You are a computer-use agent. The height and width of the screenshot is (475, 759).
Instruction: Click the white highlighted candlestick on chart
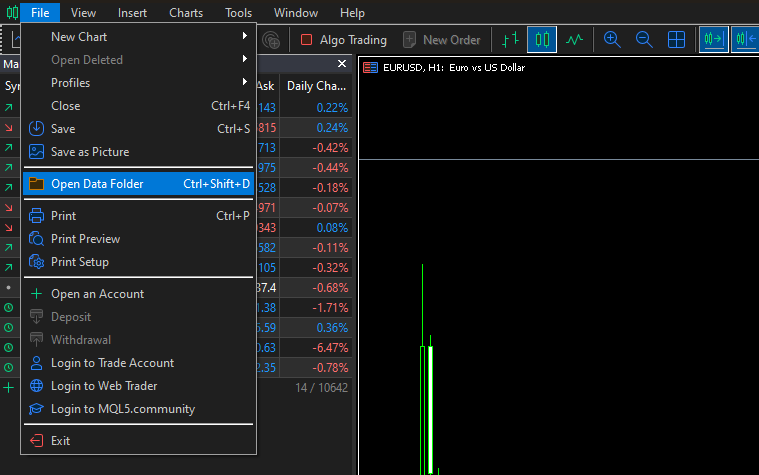pos(430,410)
